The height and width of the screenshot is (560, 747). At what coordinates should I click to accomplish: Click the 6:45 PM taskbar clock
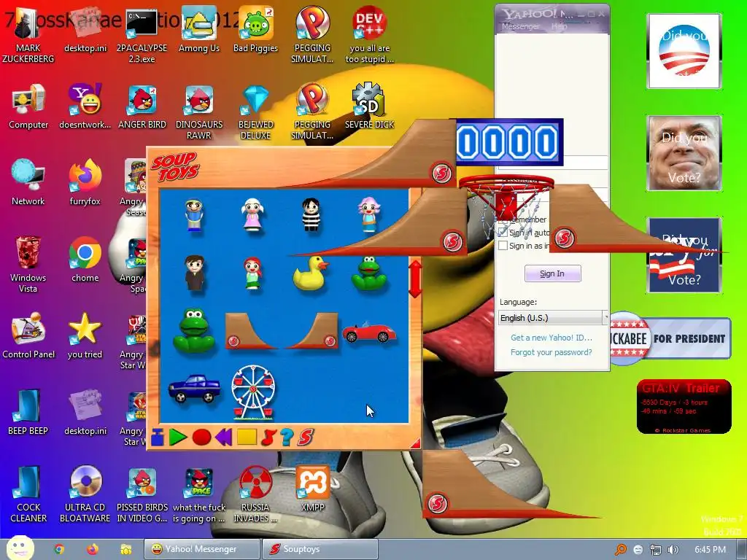[x=710, y=550]
